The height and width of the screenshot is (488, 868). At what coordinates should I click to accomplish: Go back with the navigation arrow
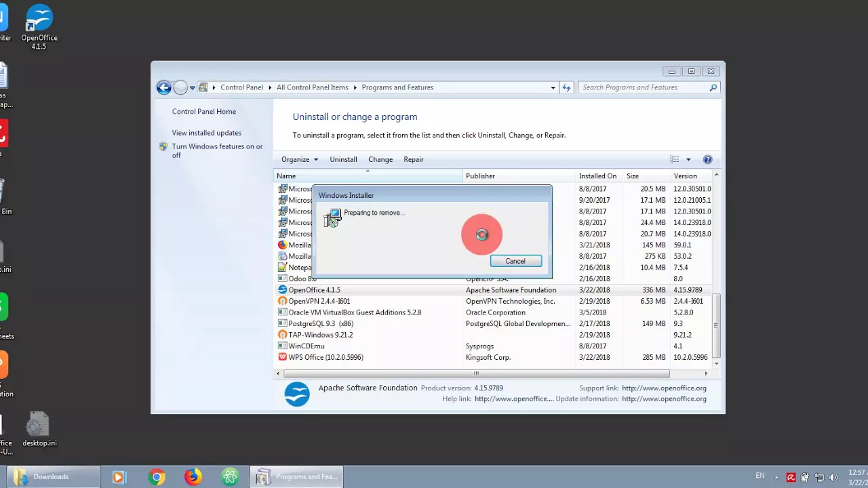tap(163, 87)
